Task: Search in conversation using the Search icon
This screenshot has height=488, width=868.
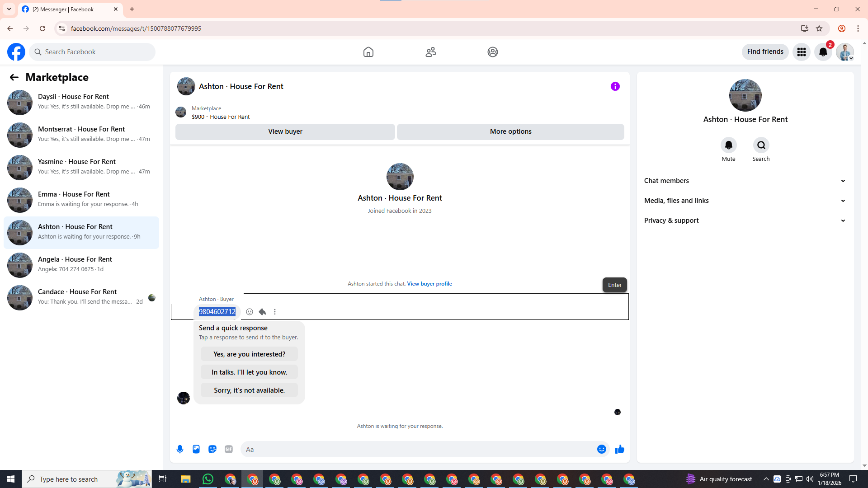Action: click(761, 145)
